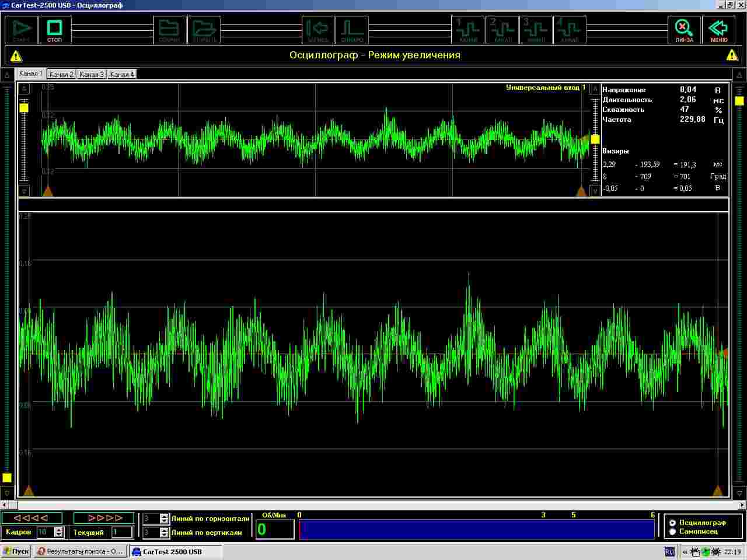The image size is (747, 560).
Task: Click the Кадров value input field
Action: pyautogui.click(x=45, y=532)
